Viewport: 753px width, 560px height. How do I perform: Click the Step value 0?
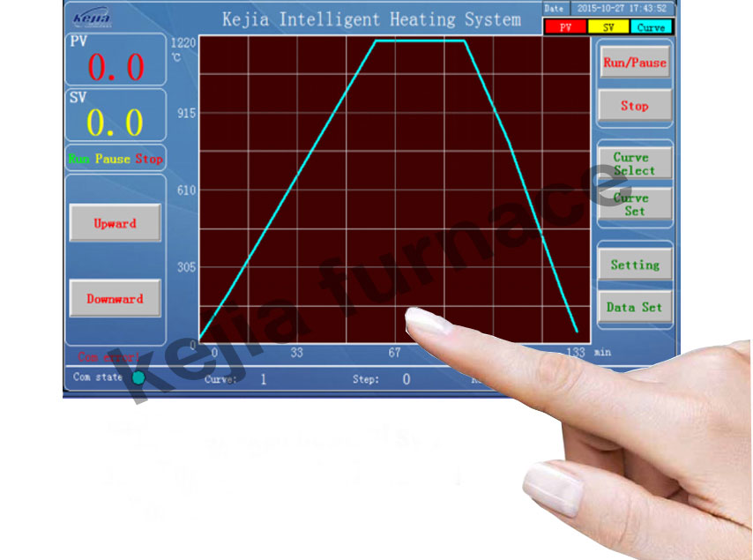tap(406, 379)
